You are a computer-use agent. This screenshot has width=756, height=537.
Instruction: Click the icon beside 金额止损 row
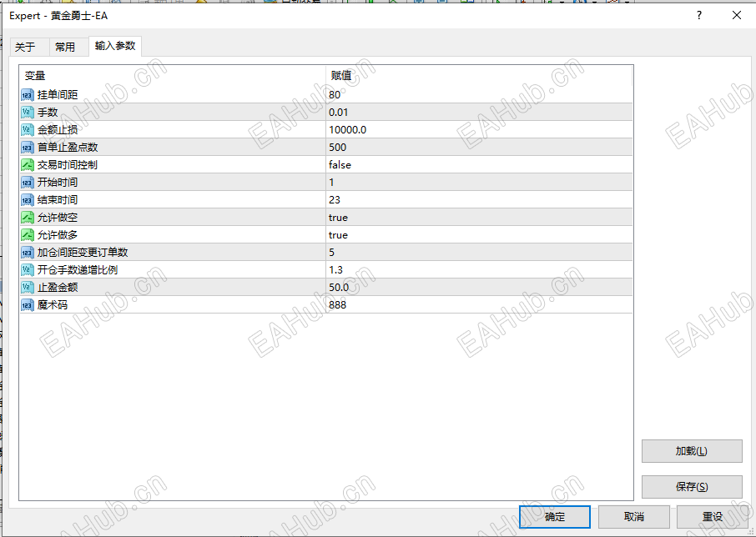(x=27, y=130)
